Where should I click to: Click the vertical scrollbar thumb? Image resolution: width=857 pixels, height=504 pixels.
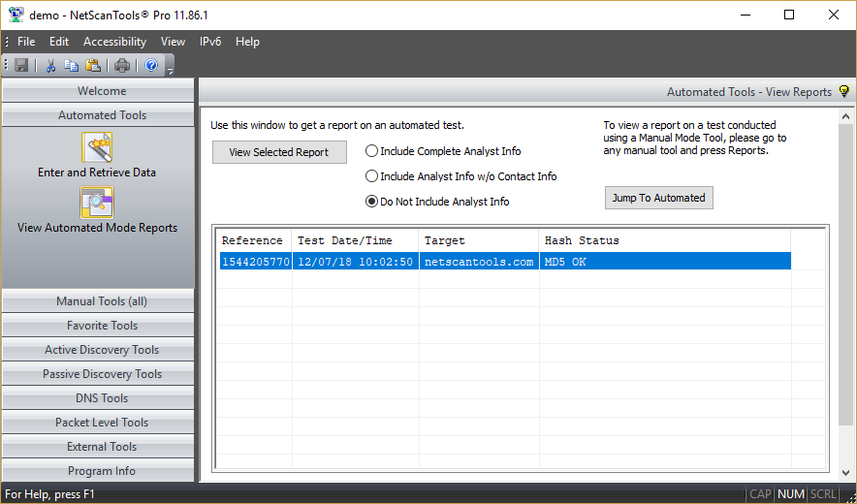click(846, 274)
